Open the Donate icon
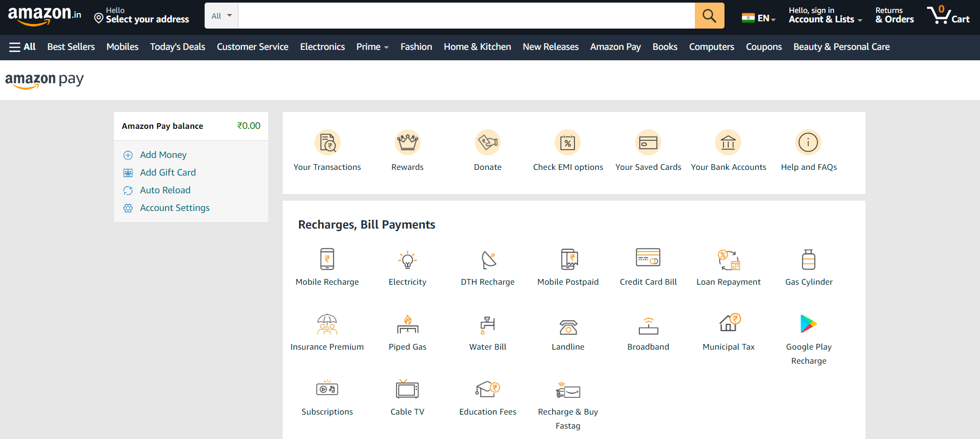The width and height of the screenshot is (980, 439). pyautogui.click(x=488, y=142)
